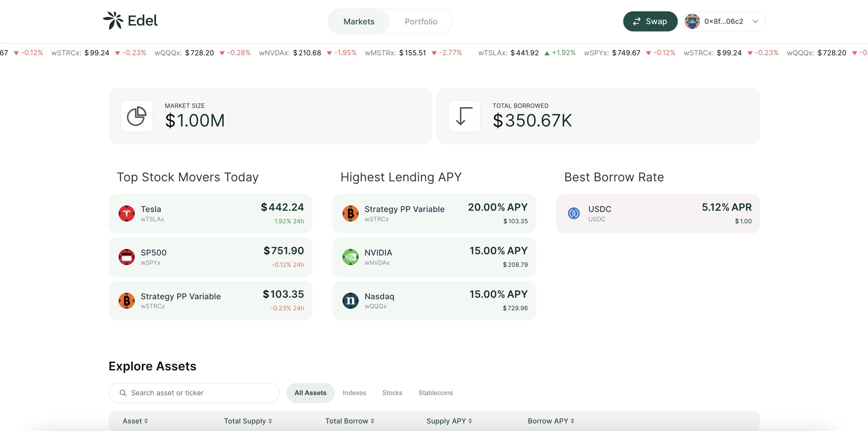Viewport: 868px width, 431px height.
Task: Open the SP500 wSPYx mover card
Action: [x=210, y=257]
